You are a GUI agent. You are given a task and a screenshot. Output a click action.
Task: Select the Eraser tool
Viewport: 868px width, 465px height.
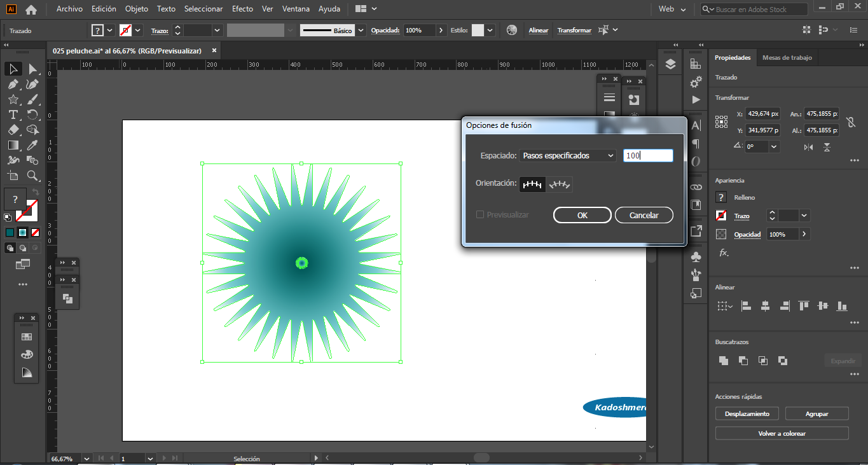pos(13,130)
